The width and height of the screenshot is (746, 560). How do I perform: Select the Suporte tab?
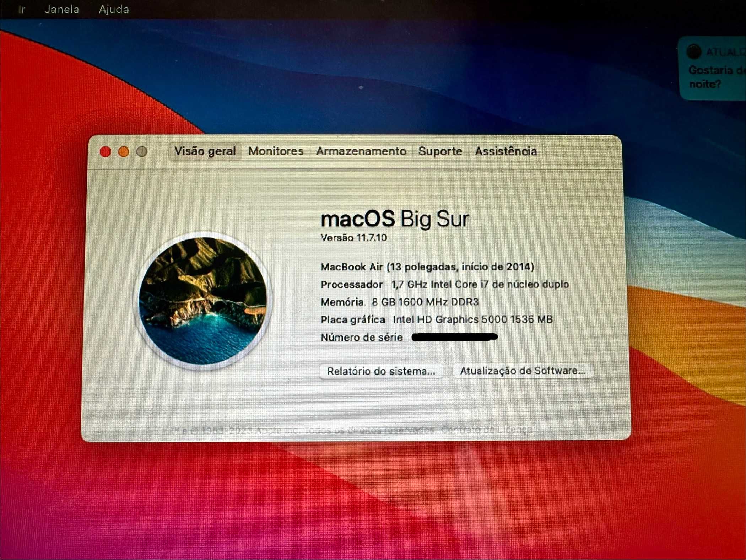[440, 151]
